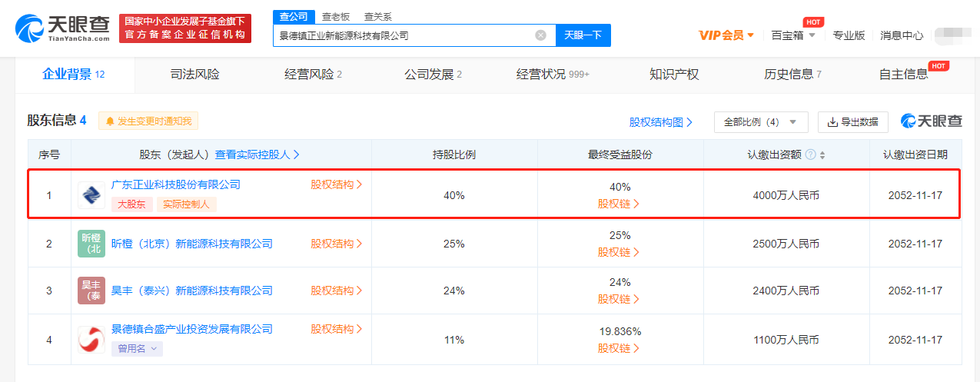Click the 11% shareholding ratio cell

coord(454,339)
